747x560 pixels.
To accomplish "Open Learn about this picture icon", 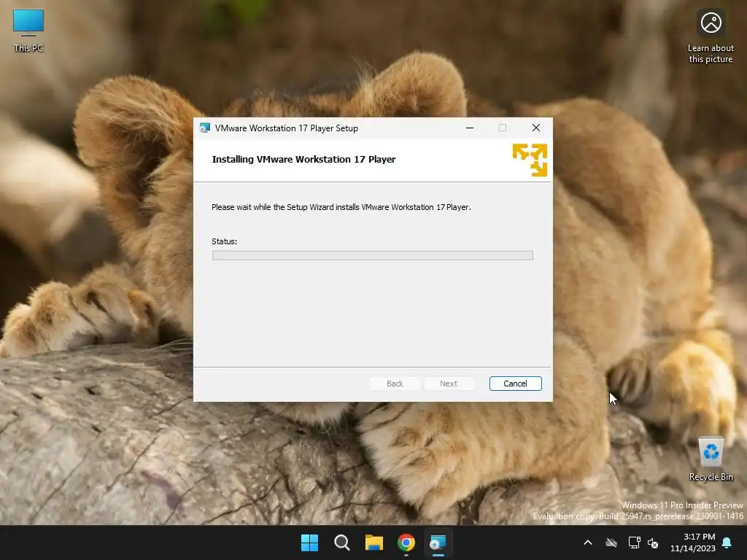I will point(711,37).
